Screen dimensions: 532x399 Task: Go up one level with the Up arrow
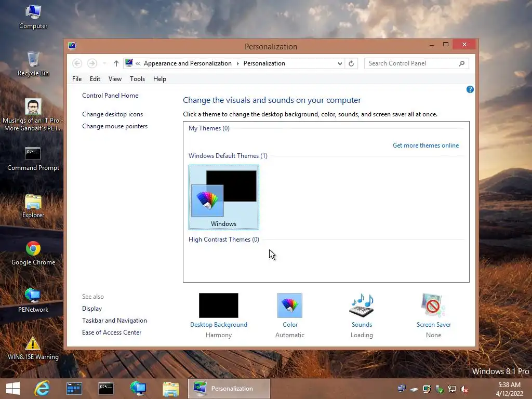click(x=116, y=63)
